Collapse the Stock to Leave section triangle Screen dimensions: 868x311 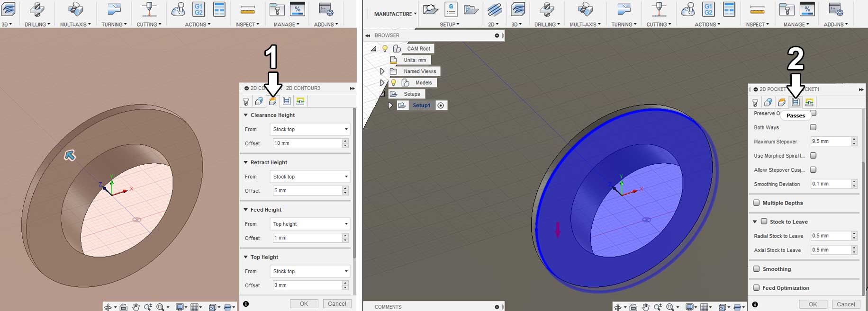(755, 222)
